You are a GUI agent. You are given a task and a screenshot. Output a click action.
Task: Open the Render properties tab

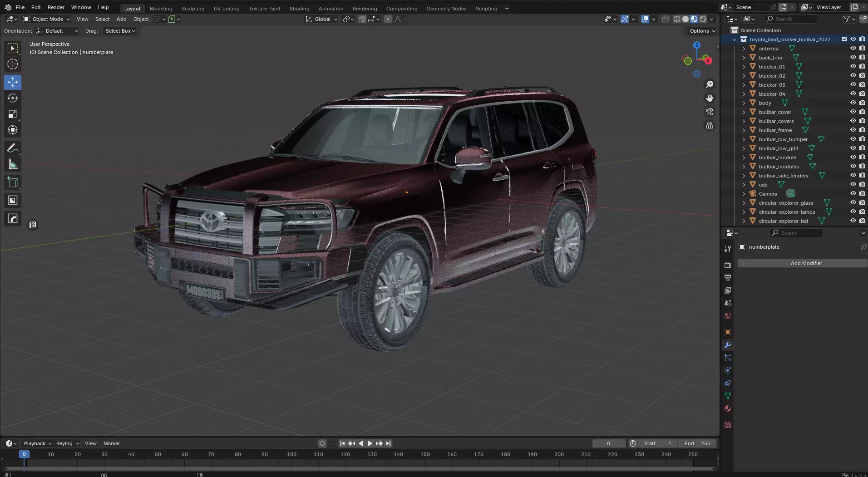[728, 265]
